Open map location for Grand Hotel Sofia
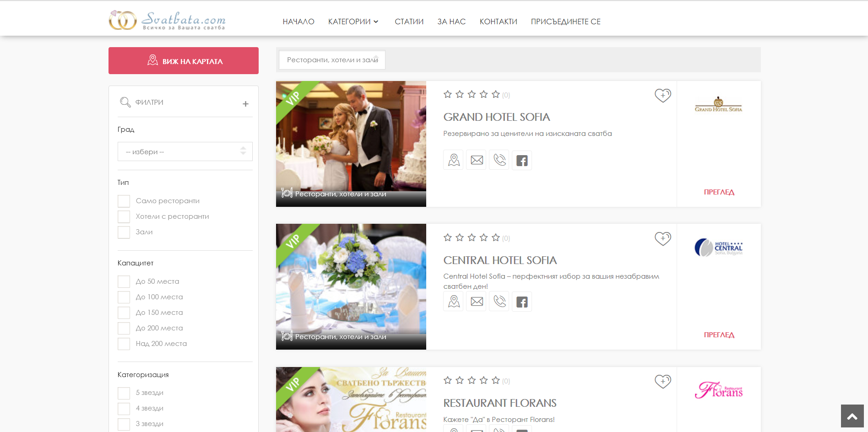 click(x=454, y=160)
